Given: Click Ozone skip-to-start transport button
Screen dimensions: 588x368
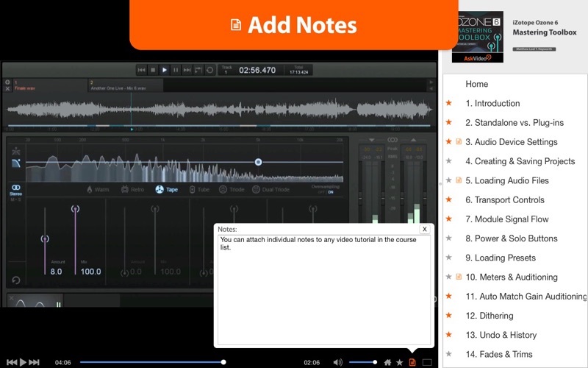Looking at the screenshot, I should pos(141,70).
